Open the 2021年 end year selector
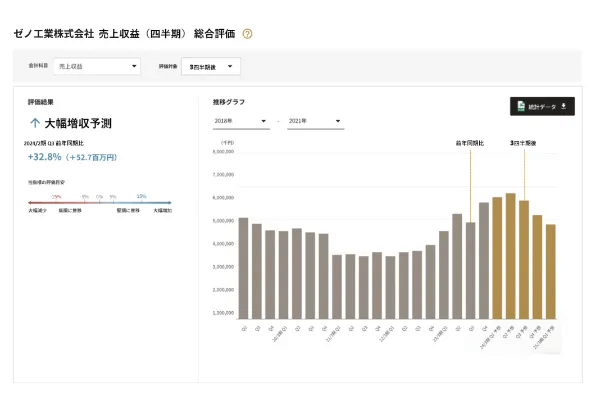Viewport: 600px width, 400px height. pyautogui.click(x=315, y=122)
